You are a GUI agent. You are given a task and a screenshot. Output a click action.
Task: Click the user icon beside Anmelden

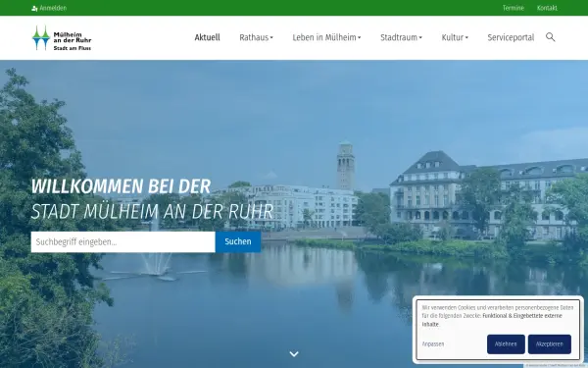[34, 8]
